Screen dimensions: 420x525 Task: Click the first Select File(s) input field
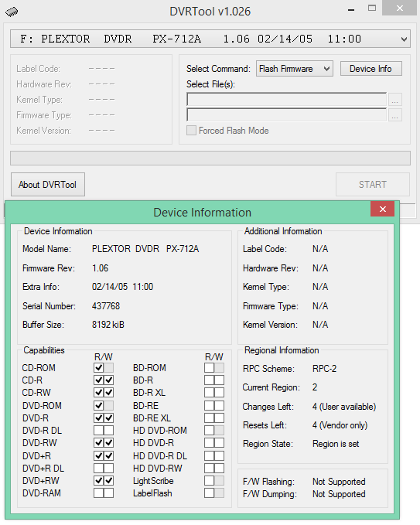[x=287, y=100]
